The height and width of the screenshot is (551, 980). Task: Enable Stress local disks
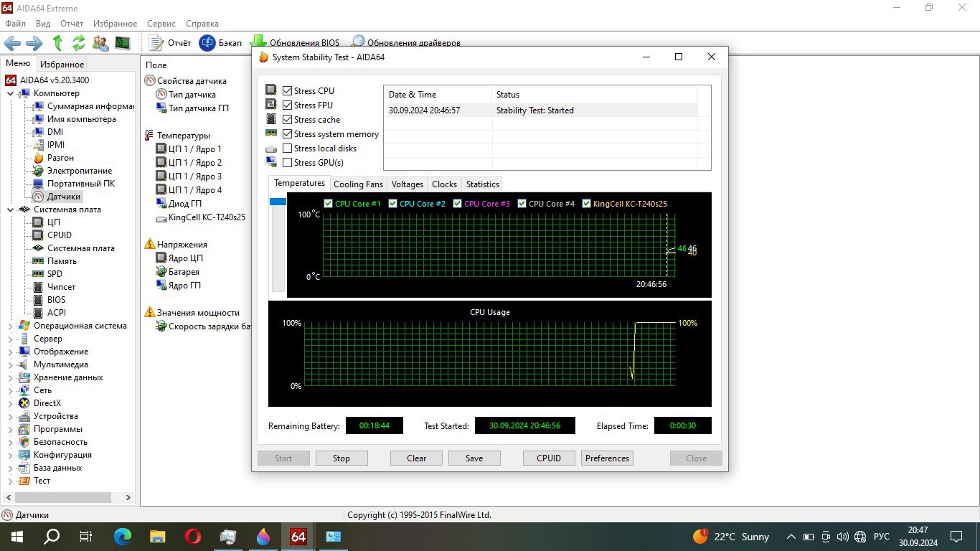click(287, 149)
